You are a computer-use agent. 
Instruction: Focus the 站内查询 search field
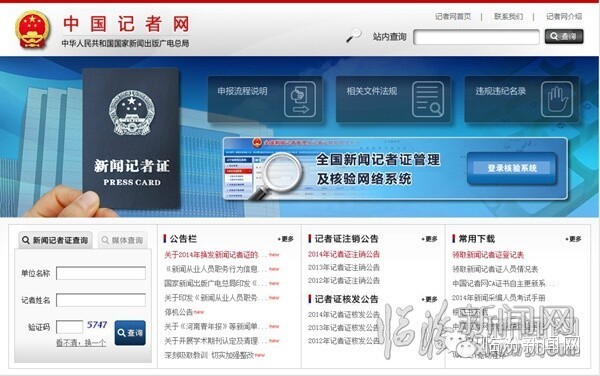pos(476,37)
